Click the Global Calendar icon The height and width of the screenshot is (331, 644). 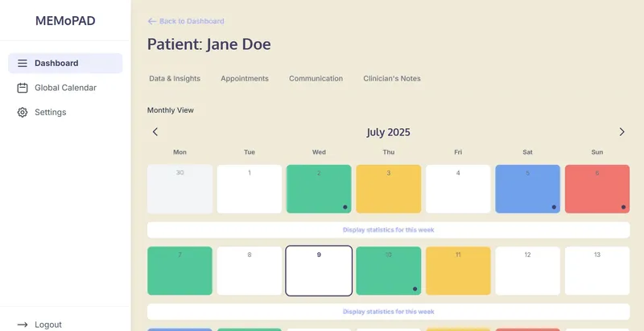[x=23, y=88]
